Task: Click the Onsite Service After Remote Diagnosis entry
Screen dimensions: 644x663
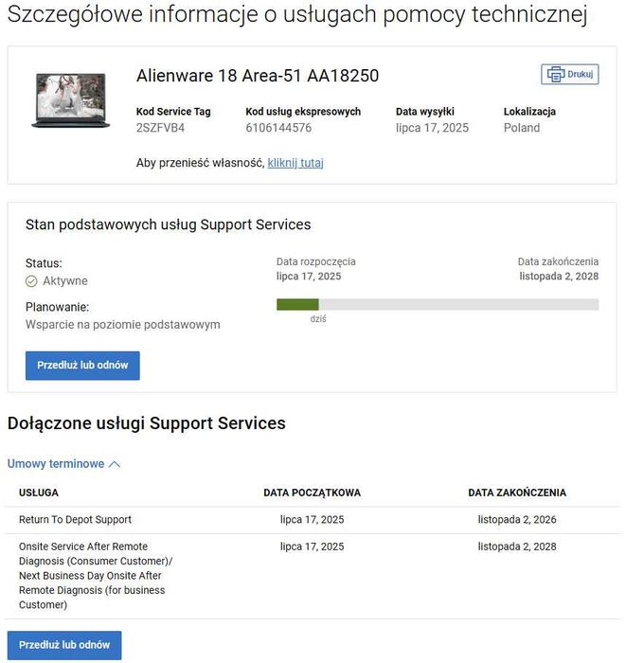Action: pos(96,576)
